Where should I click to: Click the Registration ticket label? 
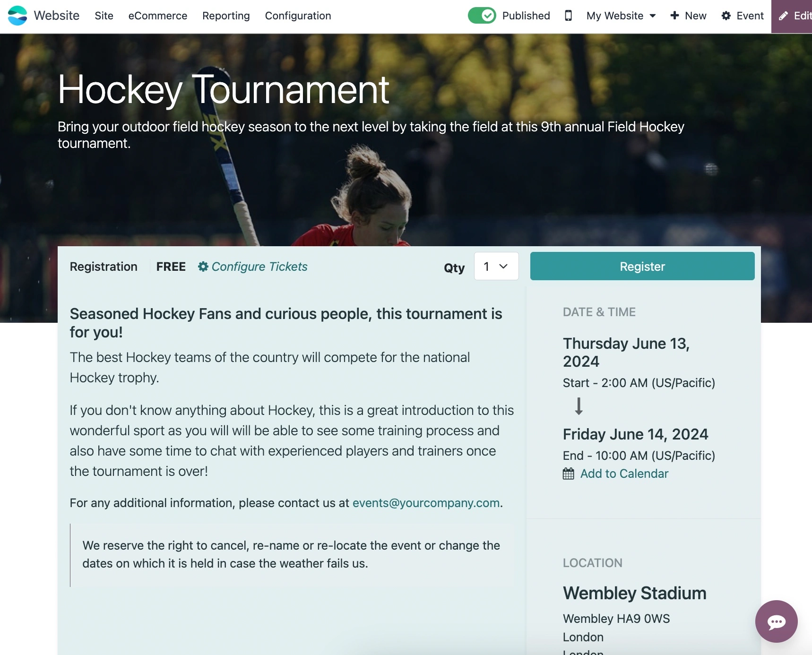pyautogui.click(x=104, y=267)
